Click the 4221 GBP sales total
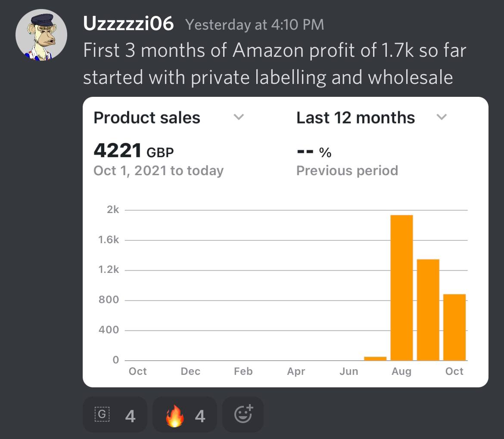 point(134,151)
